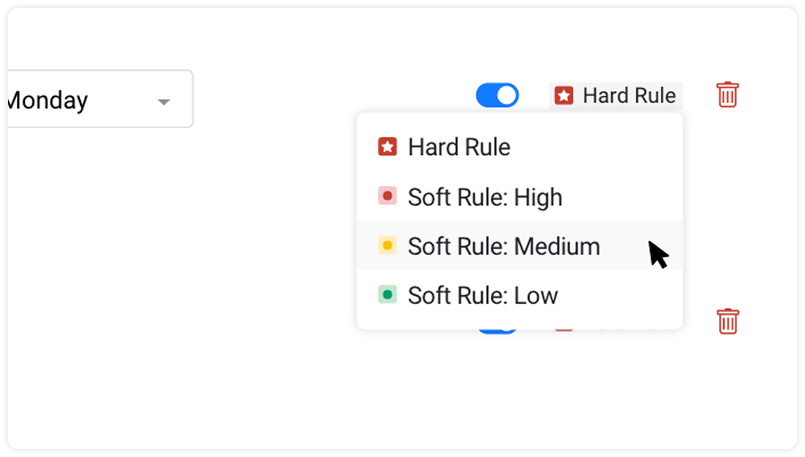
Task: Select Soft Rule: Medium from the menu
Action: coord(520,245)
